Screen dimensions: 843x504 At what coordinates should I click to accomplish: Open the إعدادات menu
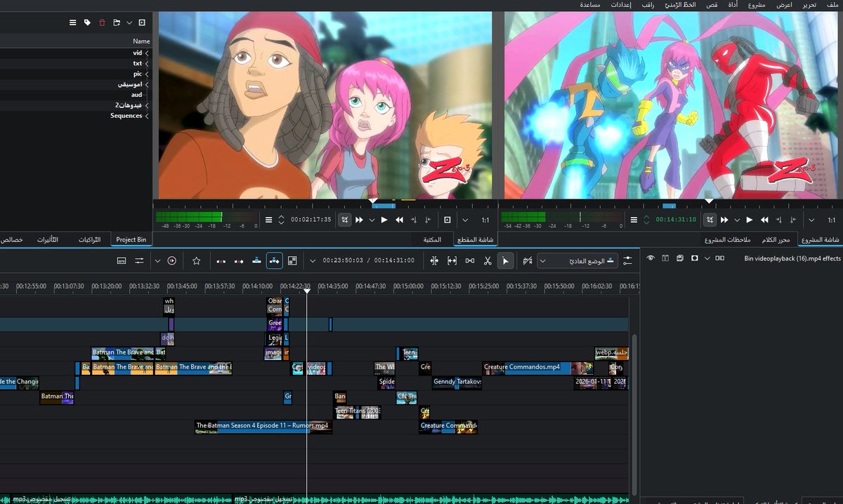[620, 5]
